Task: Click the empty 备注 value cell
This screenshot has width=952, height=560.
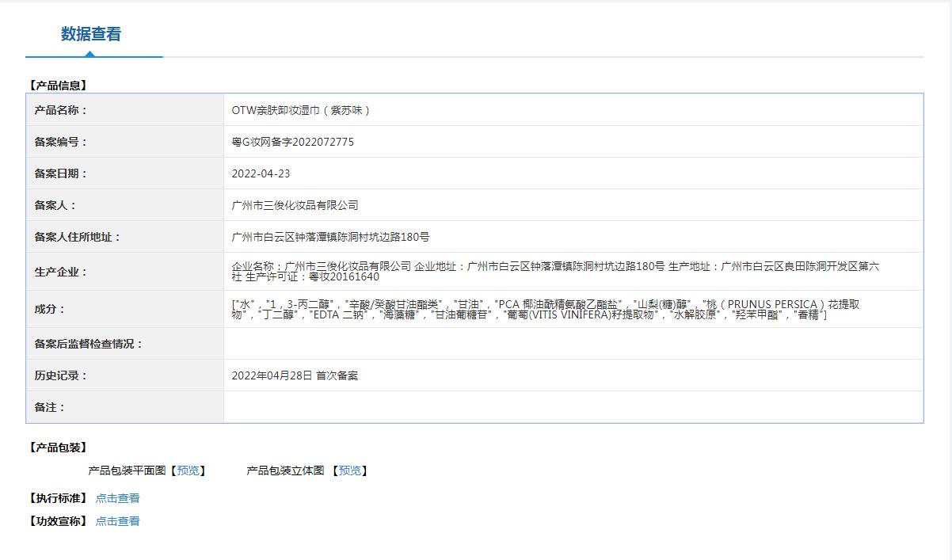Action: click(573, 407)
